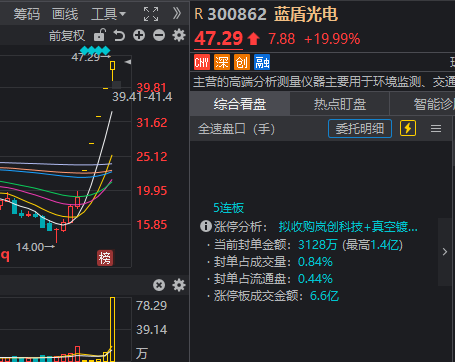The height and width of the screenshot is (362, 455).
Task: Open chart settings gear icon
Action: (179, 35)
